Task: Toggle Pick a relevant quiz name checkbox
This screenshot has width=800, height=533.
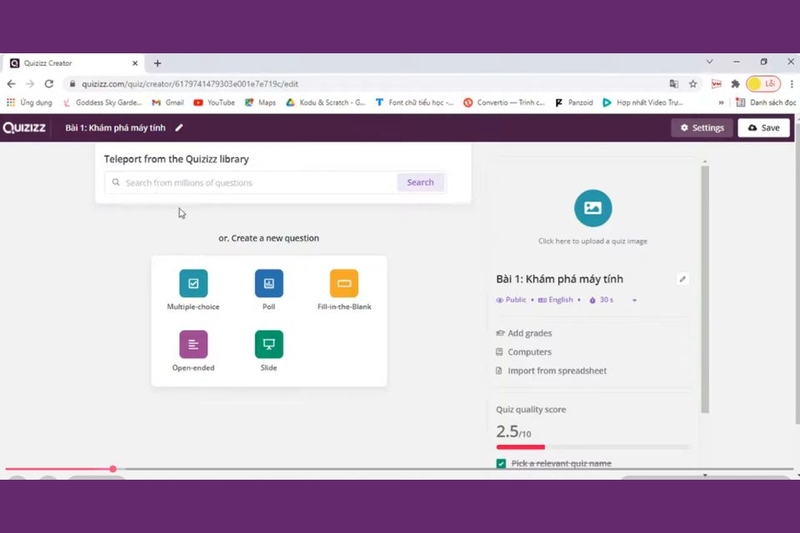Action: point(501,464)
